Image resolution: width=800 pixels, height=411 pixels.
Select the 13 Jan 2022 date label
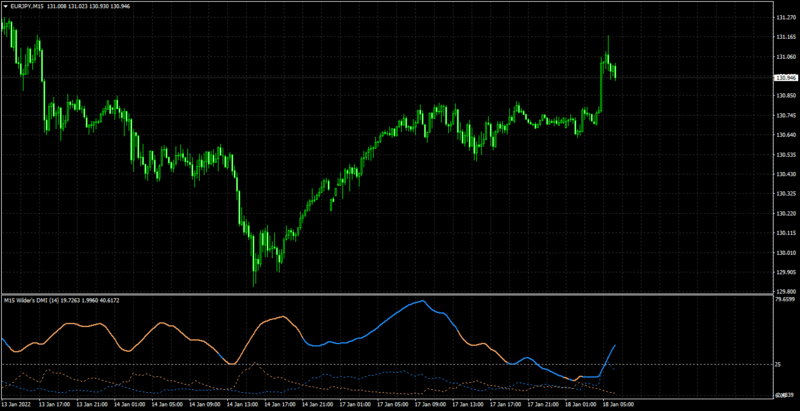point(17,404)
